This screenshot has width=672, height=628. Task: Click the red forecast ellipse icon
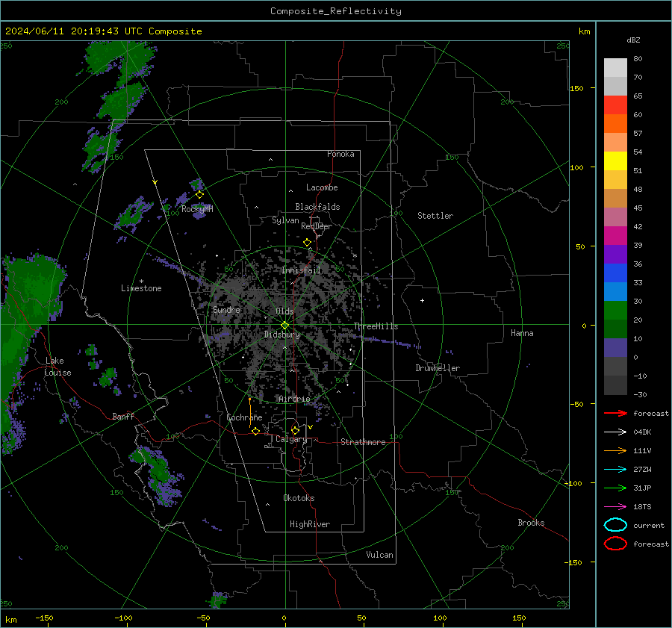615,544
